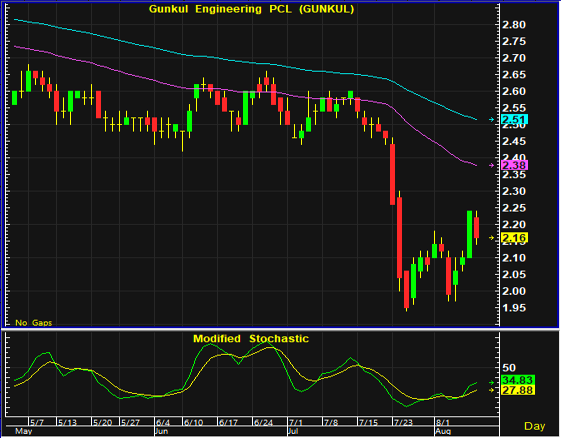Select the 6/10 date marker on the time axis
The image size is (561, 438).
193,423
